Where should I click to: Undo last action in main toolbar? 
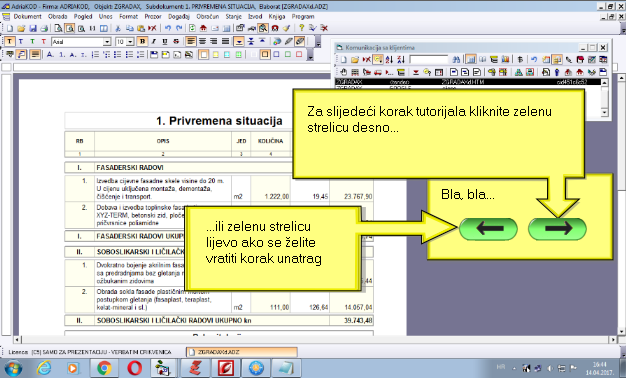[168, 28]
